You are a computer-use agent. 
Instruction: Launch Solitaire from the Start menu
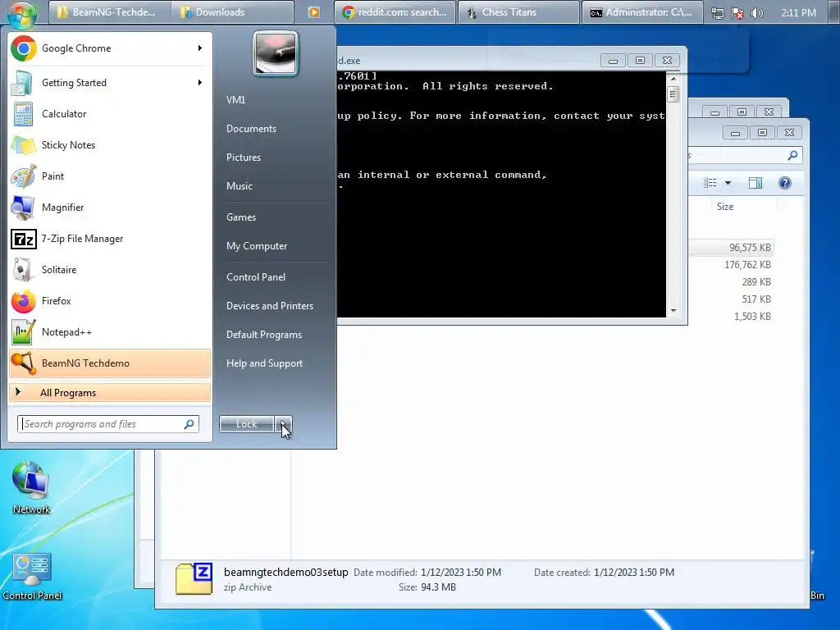click(110, 269)
